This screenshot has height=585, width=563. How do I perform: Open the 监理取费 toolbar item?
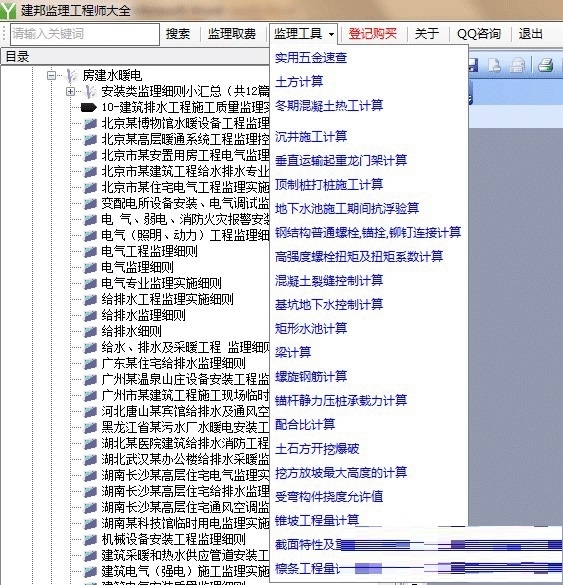pyautogui.click(x=232, y=34)
